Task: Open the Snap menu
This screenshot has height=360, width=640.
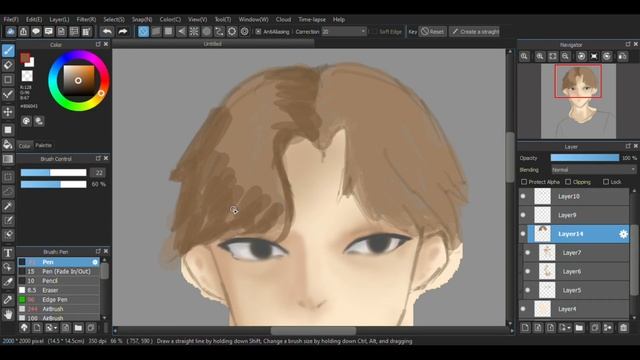Action: coord(142,19)
